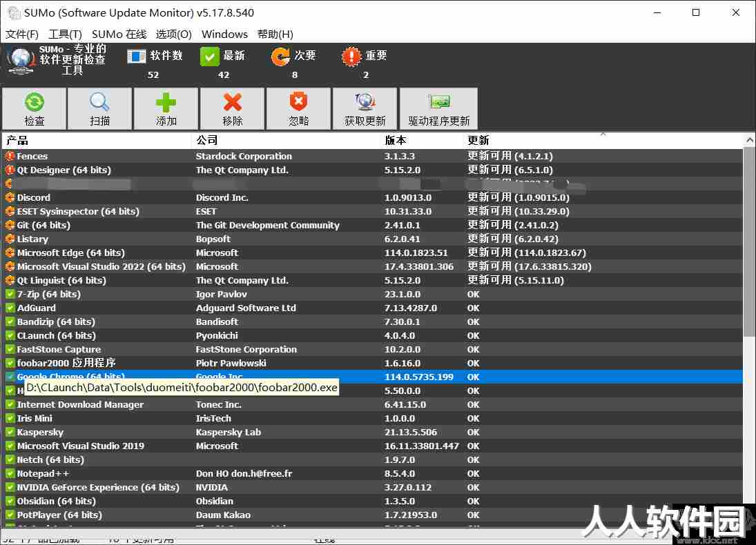This screenshot has width=756, height=545.
Task: Click the 重要 red major update icon
Action: pyautogui.click(x=351, y=57)
